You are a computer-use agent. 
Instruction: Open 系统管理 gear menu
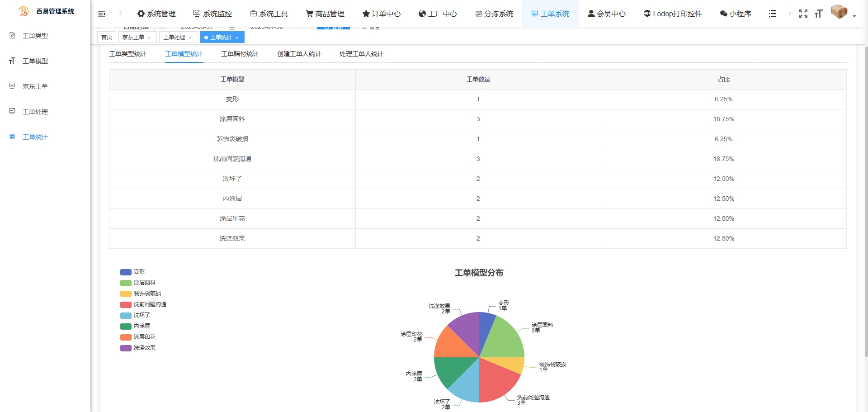[156, 14]
